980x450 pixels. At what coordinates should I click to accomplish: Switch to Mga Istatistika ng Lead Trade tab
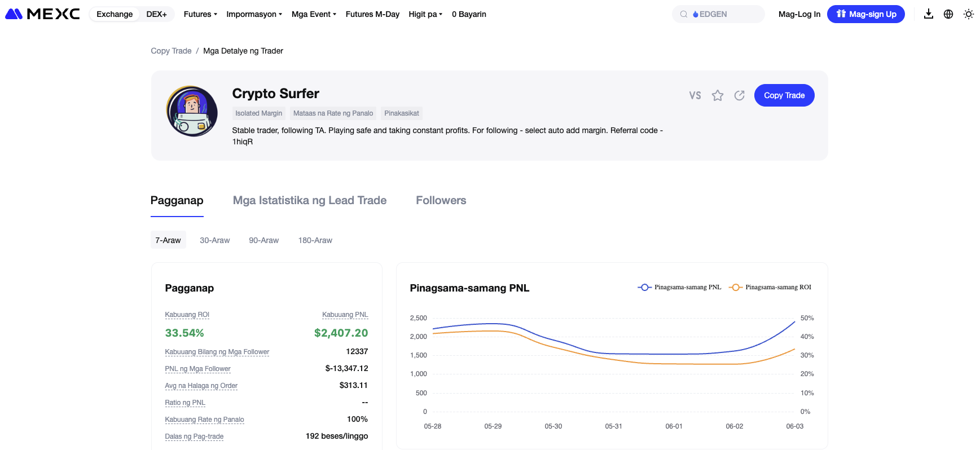[x=310, y=200]
